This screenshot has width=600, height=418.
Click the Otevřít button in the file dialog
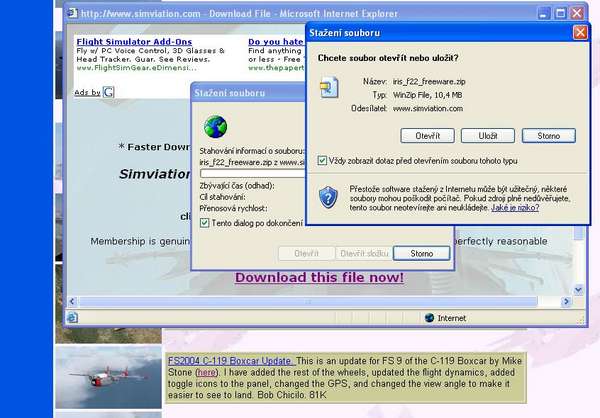[x=427, y=135]
